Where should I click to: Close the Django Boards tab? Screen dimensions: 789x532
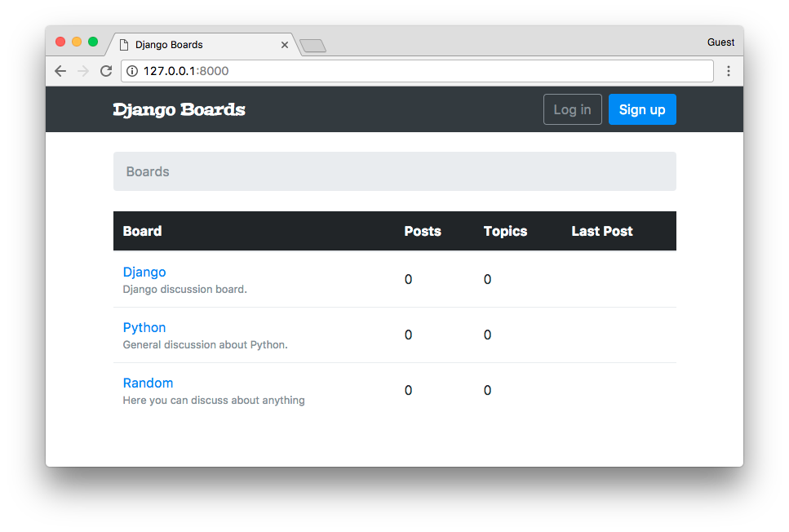click(284, 45)
